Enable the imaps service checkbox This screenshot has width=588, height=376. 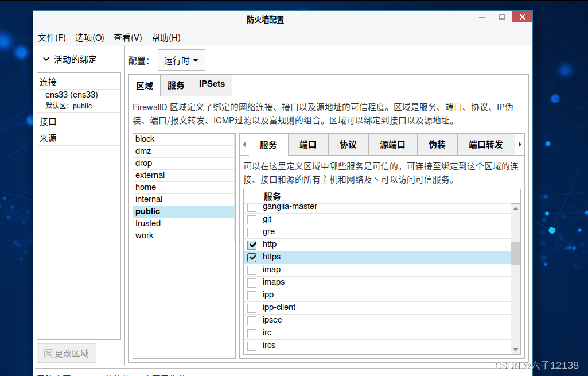(x=252, y=282)
